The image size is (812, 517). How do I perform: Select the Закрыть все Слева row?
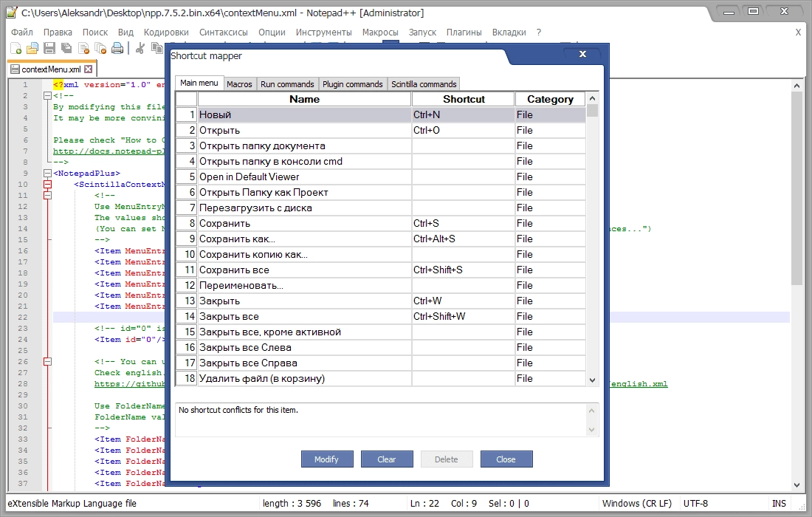(x=381, y=348)
